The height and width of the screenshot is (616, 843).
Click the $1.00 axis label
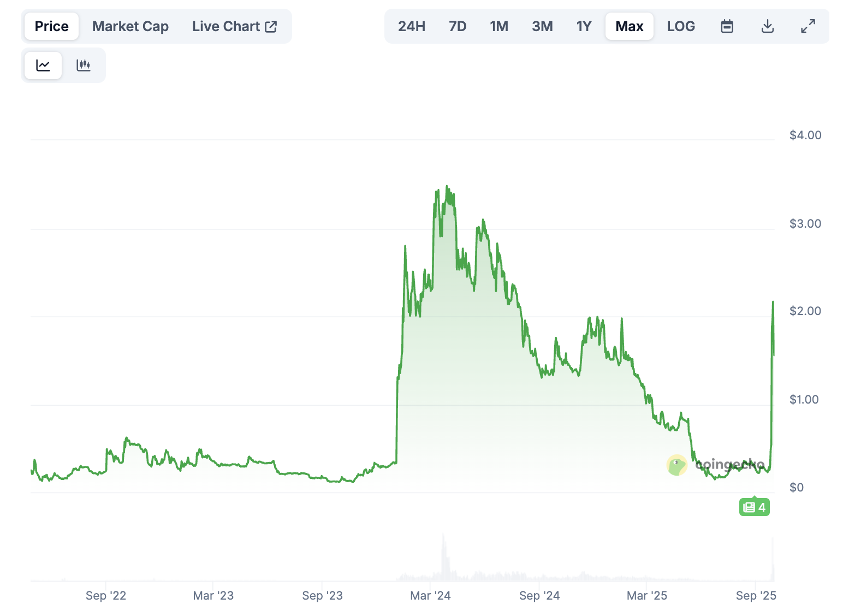(804, 400)
